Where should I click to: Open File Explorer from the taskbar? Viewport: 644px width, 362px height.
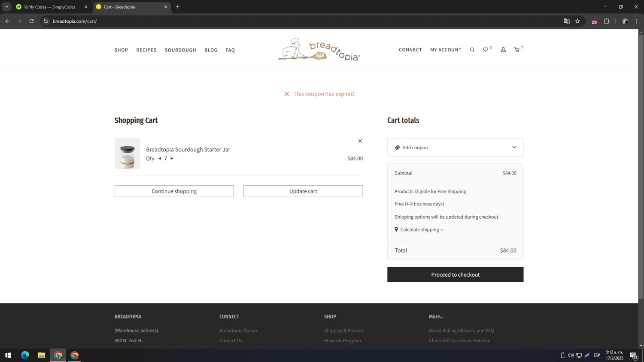click(41, 355)
